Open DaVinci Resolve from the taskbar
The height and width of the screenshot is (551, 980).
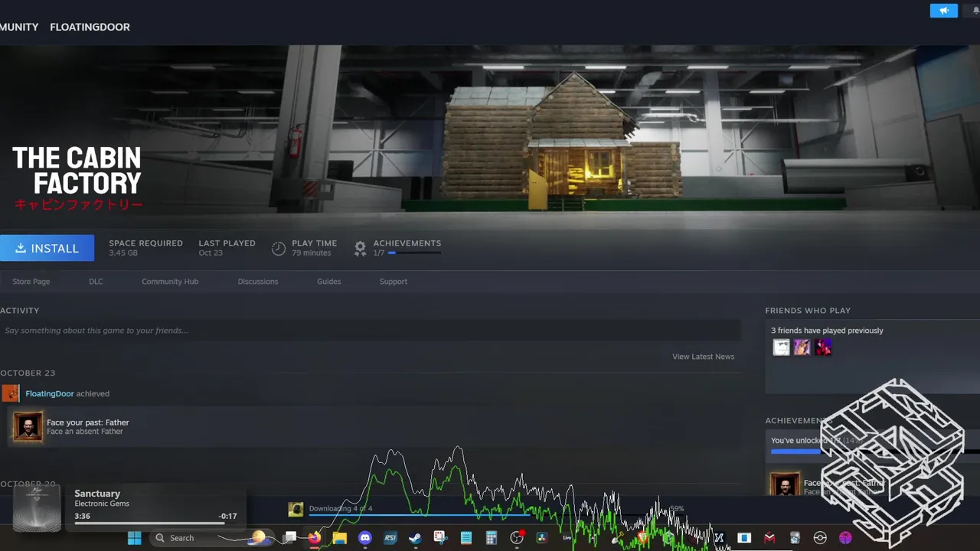pyautogui.click(x=542, y=538)
